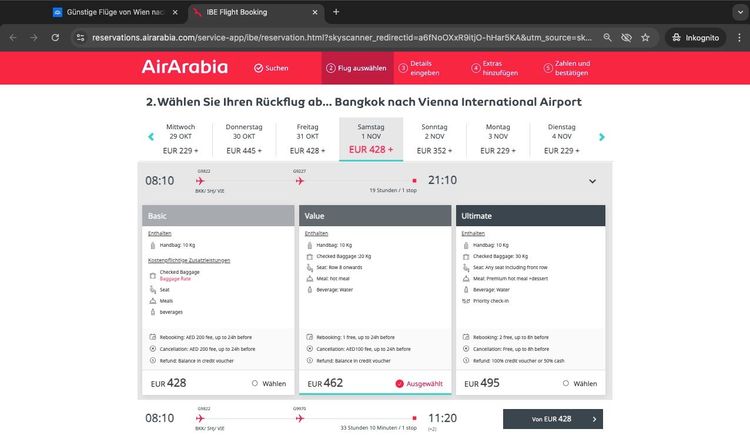Show later dates with right carousel arrow

[x=601, y=137]
